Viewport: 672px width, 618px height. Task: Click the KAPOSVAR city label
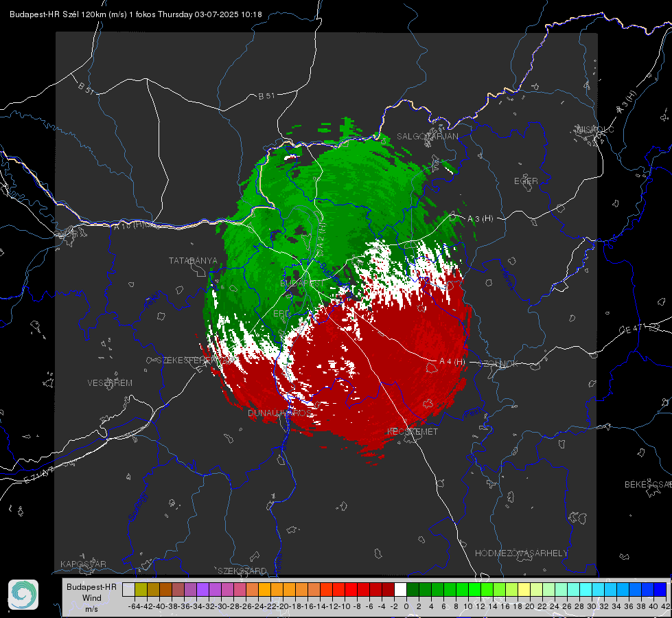83,564
